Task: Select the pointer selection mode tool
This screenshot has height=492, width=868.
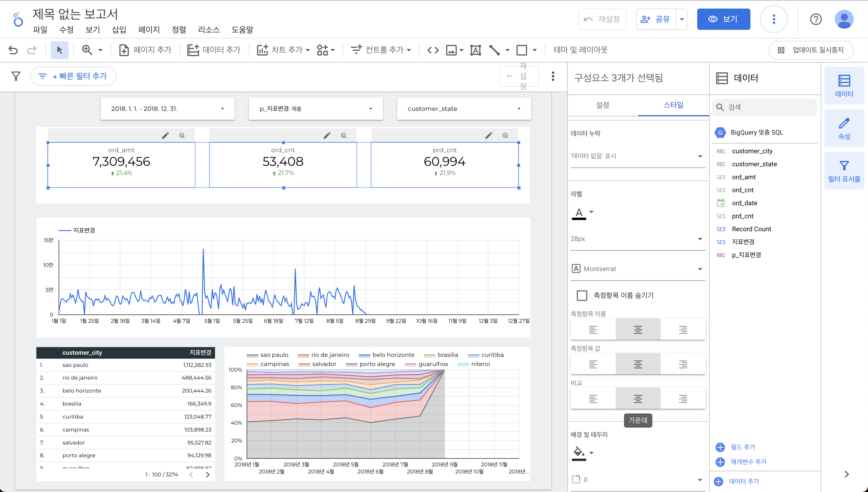Action: point(59,50)
